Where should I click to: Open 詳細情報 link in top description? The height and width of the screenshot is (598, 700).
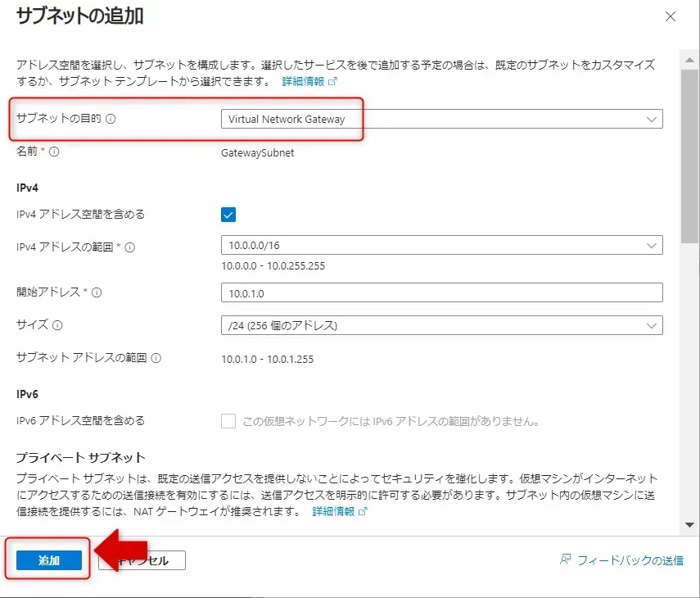(309, 82)
